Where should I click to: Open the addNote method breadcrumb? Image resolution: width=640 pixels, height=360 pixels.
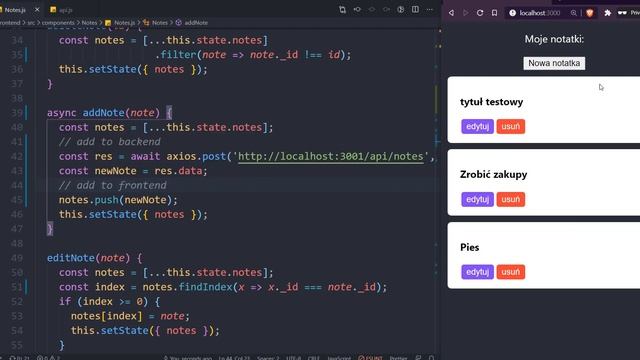(x=192, y=23)
